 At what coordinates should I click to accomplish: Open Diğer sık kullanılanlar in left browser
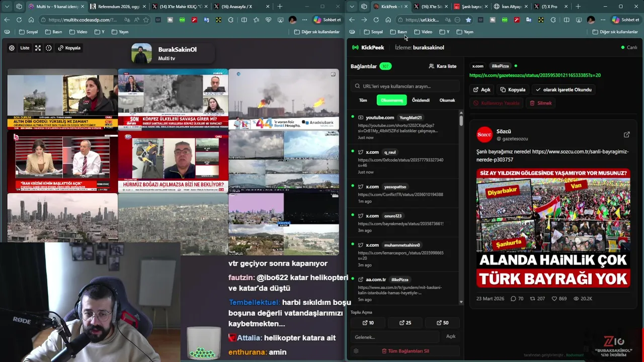tap(317, 32)
